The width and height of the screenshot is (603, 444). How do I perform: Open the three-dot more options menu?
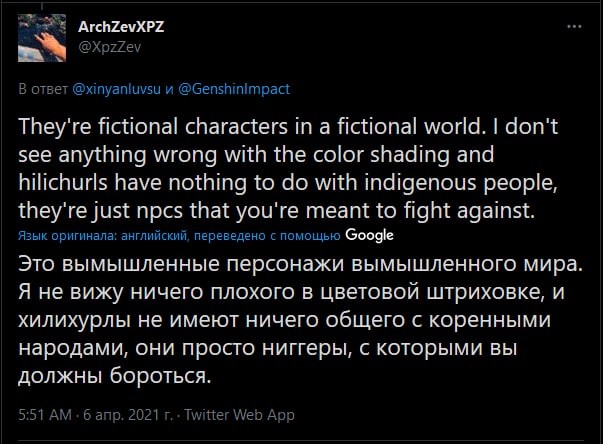click(x=573, y=26)
